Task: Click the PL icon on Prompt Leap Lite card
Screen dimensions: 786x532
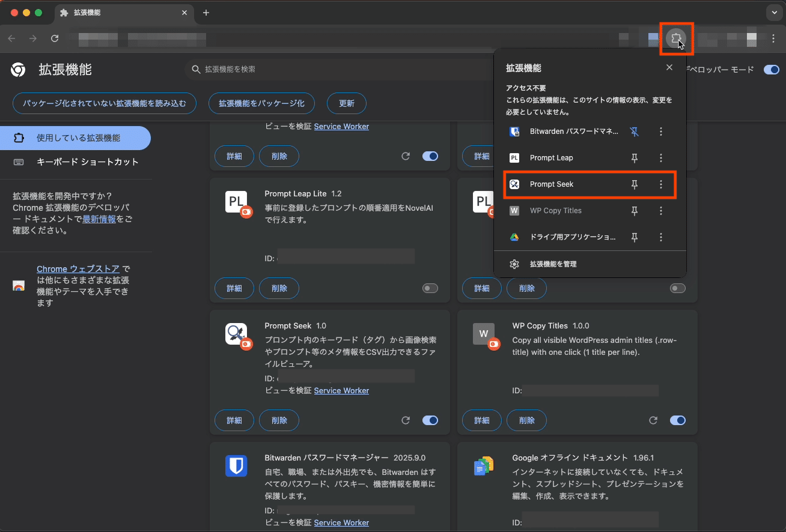Action: [237, 202]
